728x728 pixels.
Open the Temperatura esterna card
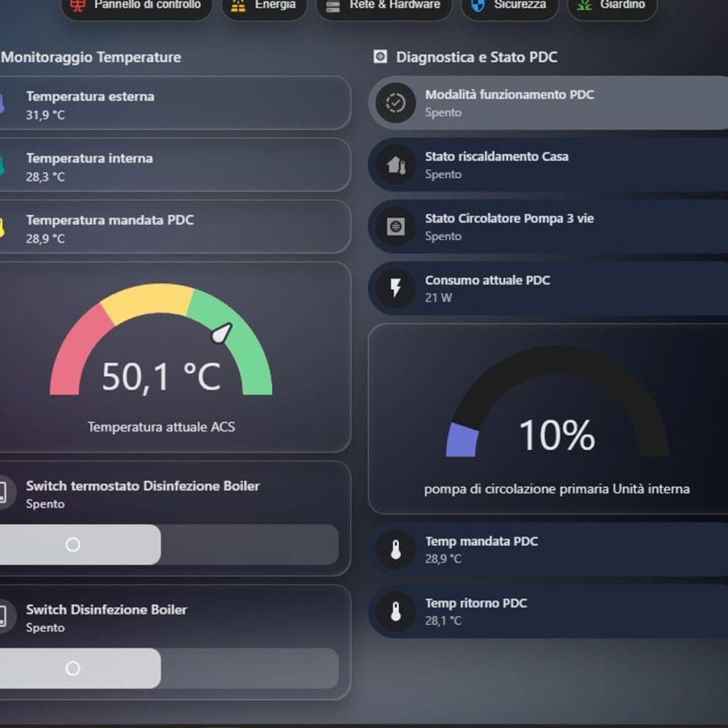175,103
